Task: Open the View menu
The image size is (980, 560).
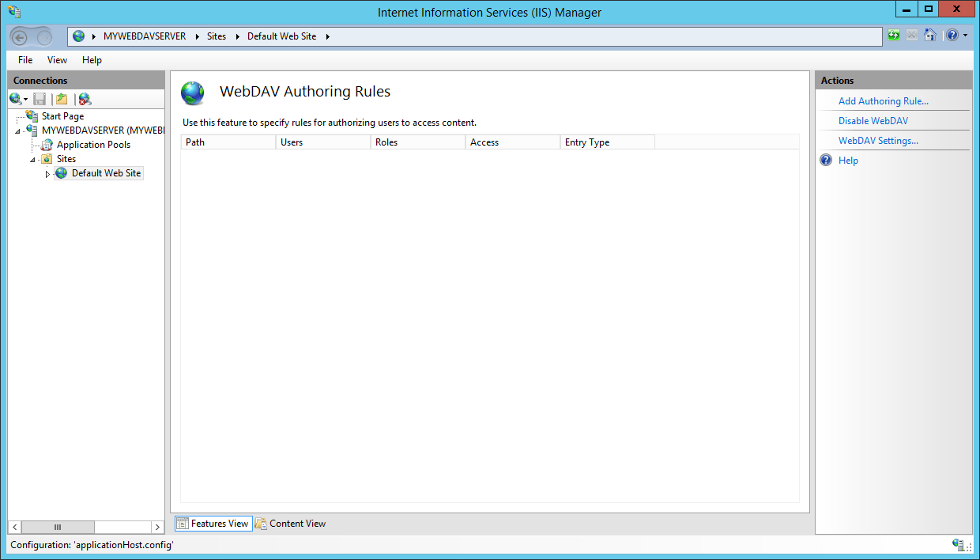Action: [57, 60]
